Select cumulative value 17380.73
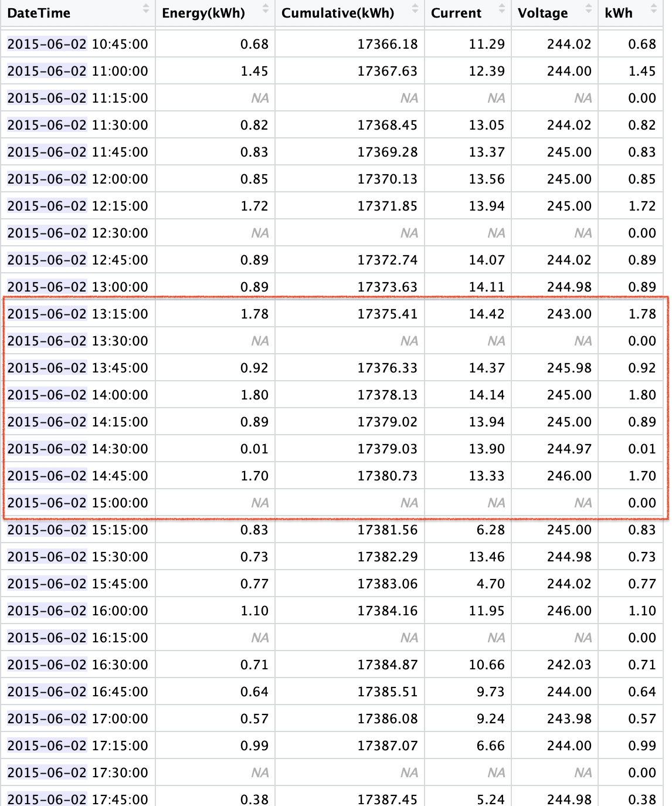 coord(388,476)
